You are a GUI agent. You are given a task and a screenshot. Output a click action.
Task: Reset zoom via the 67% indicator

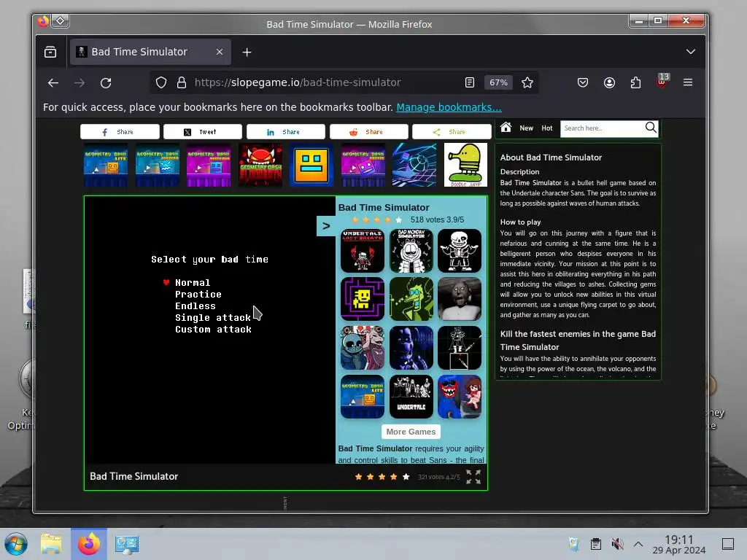[498, 83]
